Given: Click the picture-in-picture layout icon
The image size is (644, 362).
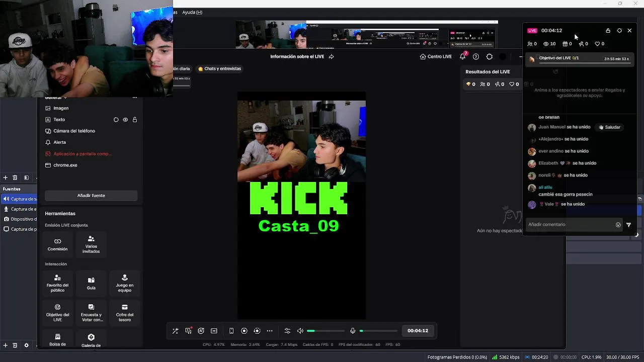Looking at the screenshot, I should [x=214, y=331].
